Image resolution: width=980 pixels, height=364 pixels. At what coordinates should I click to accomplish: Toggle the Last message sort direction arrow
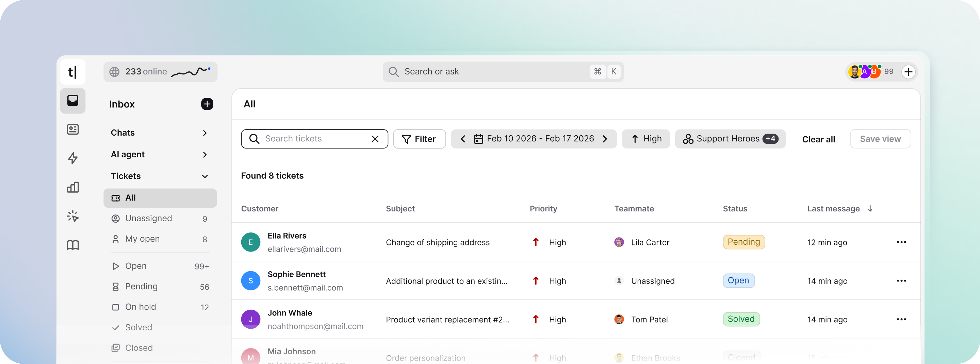pyautogui.click(x=870, y=208)
